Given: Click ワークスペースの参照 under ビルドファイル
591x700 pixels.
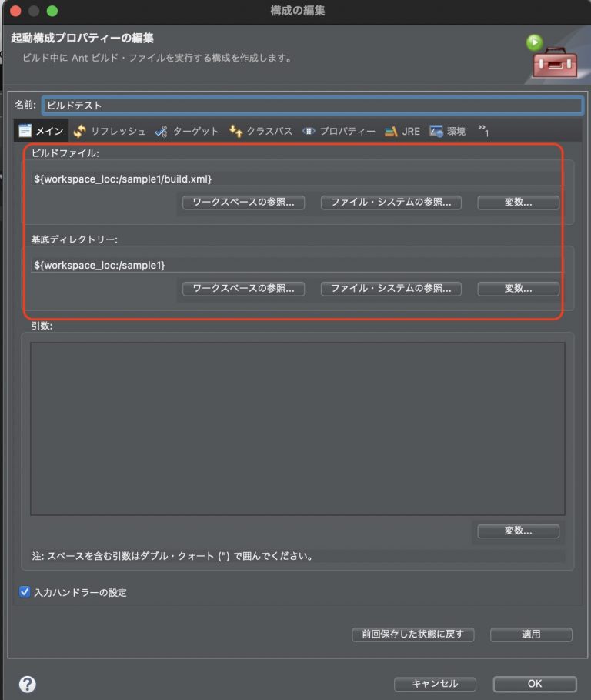Looking at the screenshot, I should pos(243,203).
